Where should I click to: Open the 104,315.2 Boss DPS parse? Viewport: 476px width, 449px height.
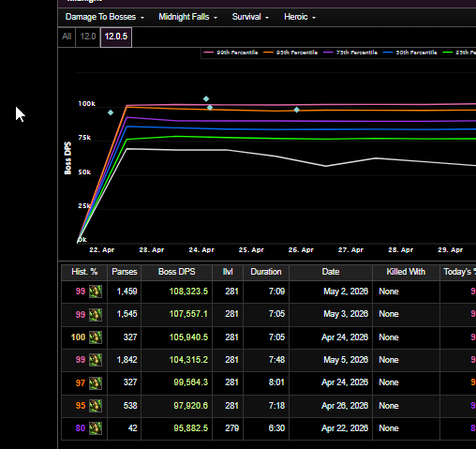point(188,360)
